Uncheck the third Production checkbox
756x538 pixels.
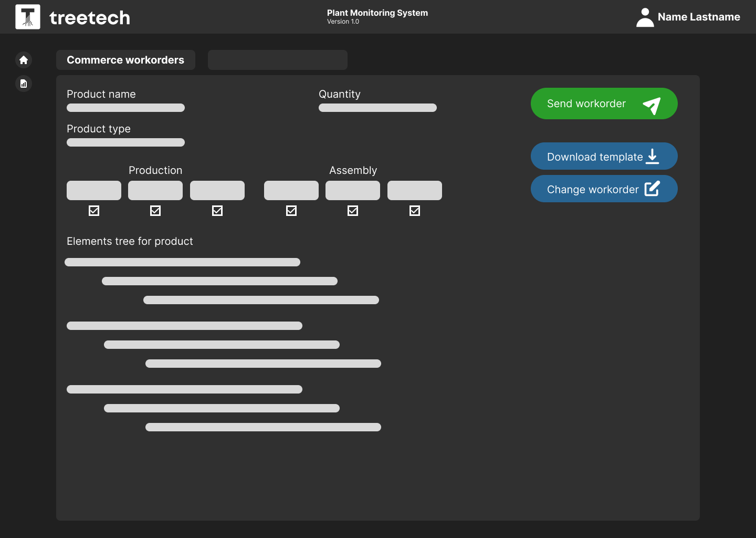pos(217,211)
